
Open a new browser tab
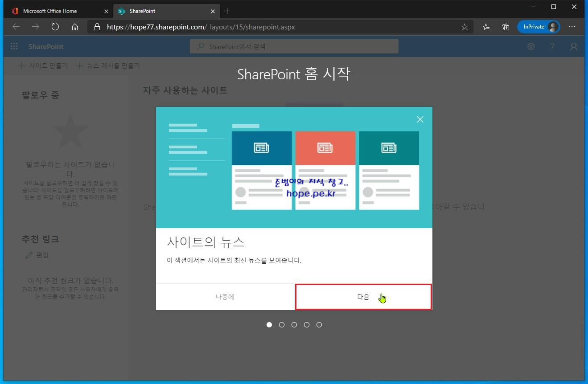227,11
